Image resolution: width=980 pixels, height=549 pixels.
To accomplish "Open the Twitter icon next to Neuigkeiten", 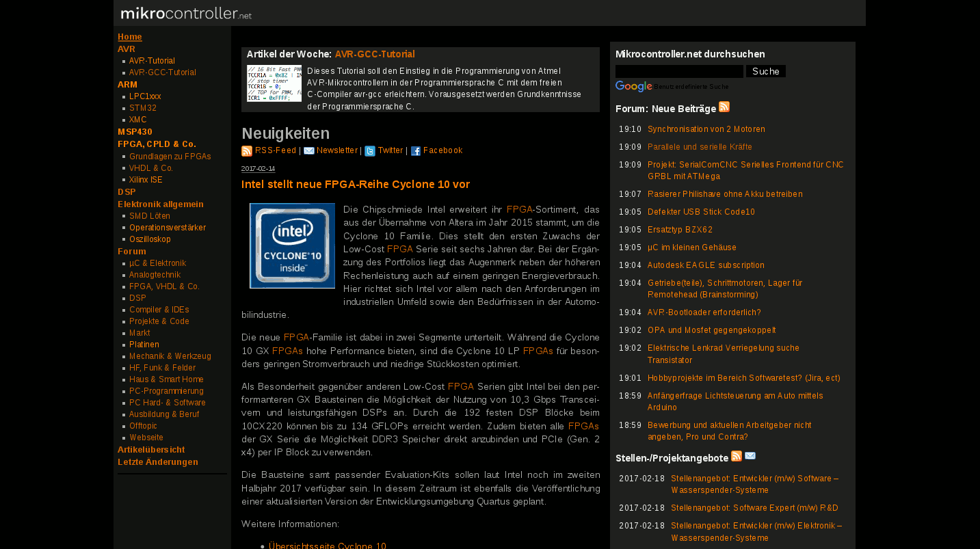I will click(x=370, y=150).
